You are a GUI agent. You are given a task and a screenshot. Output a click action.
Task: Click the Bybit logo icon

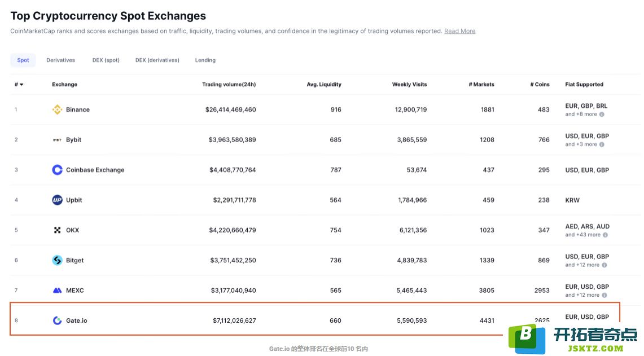(57, 139)
